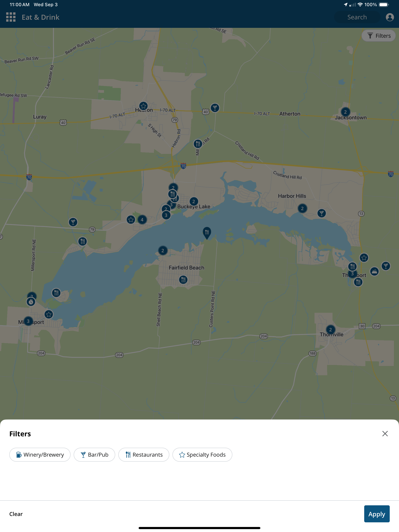Click the Atherton map label
The width and height of the screenshot is (399, 532).
click(x=290, y=114)
